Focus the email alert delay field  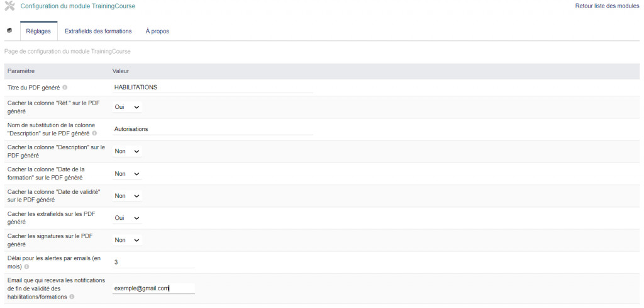tap(153, 262)
